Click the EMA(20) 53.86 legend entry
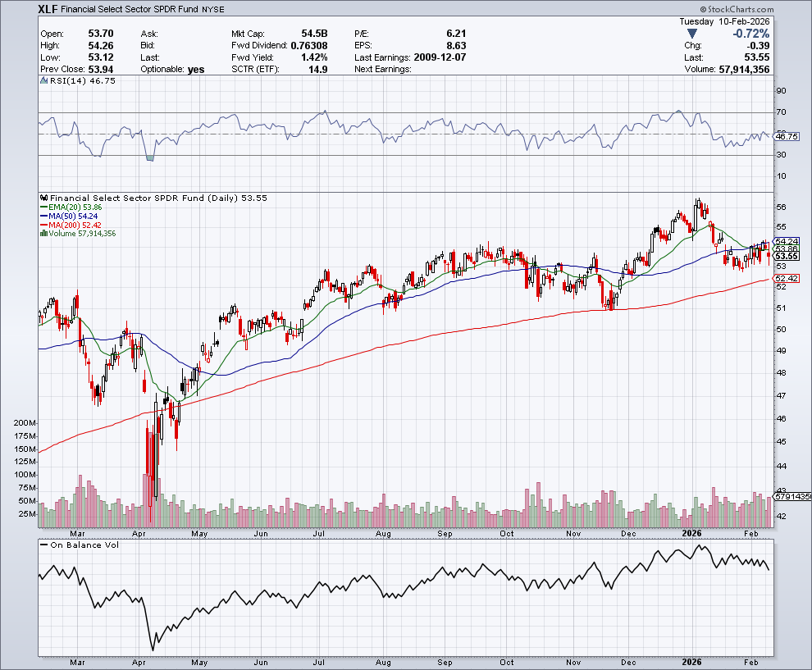The height and width of the screenshot is (670, 812). pyautogui.click(x=71, y=207)
